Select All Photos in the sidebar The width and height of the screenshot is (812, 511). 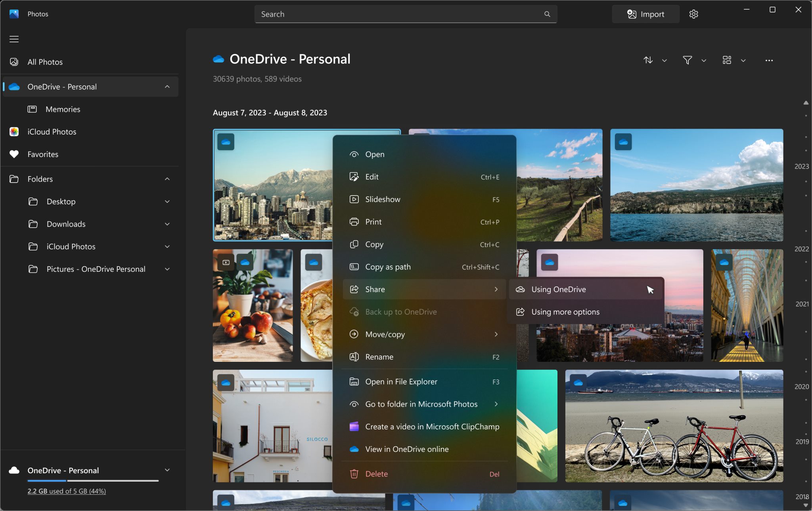[44, 62]
